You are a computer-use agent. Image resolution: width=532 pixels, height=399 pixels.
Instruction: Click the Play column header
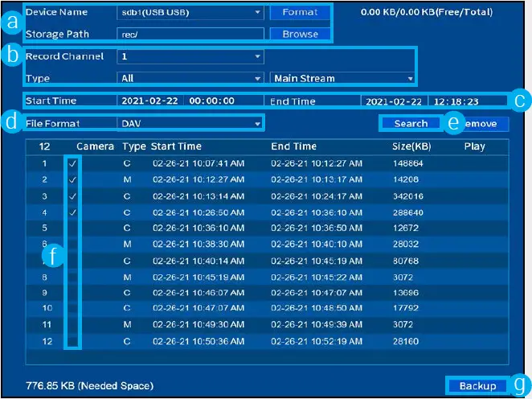(x=475, y=146)
